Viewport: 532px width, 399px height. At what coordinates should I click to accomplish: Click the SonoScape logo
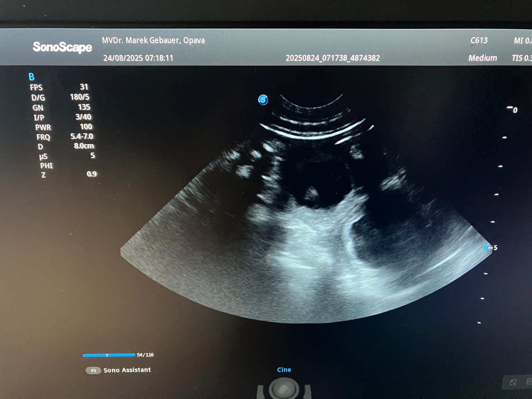tap(62, 47)
